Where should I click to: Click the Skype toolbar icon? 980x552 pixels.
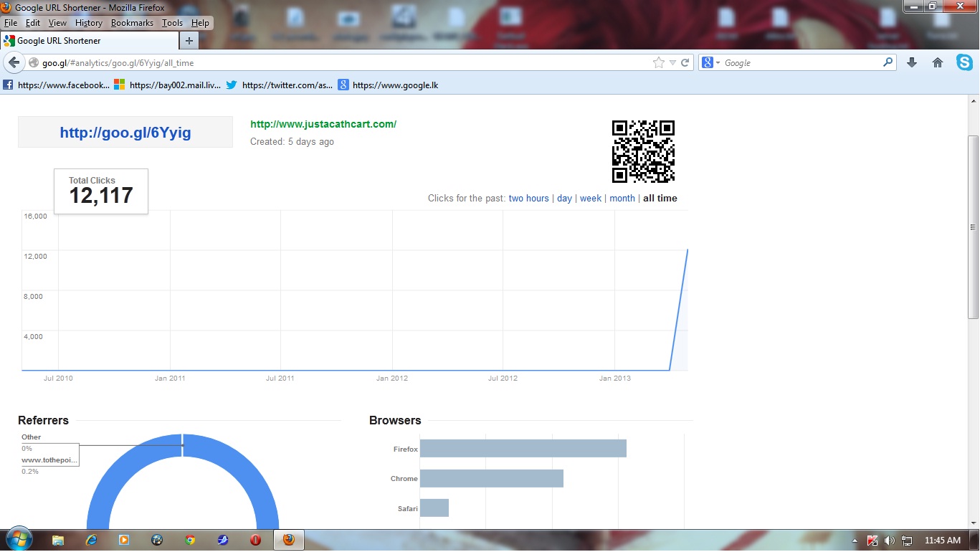pyautogui.click(x=964, y=63)
